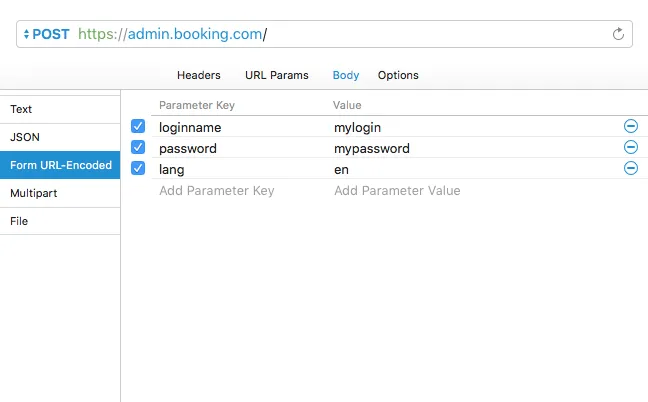Image resolution: width=648 pixels, height=402 pixels.
Task: Click the Add Parameter Value field
Action: coord(397,190)
